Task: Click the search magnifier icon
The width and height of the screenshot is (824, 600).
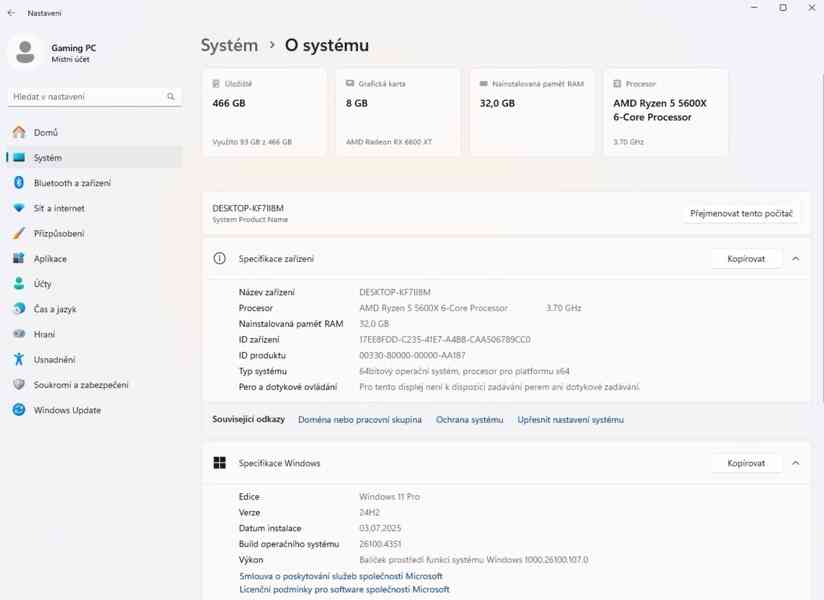Action: pos(171,97)
